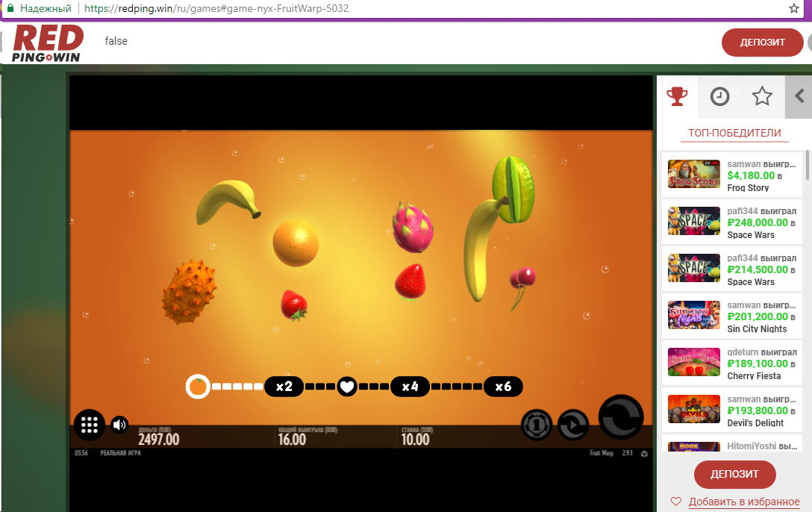Switch to the favorites star tab

[762, 96]
